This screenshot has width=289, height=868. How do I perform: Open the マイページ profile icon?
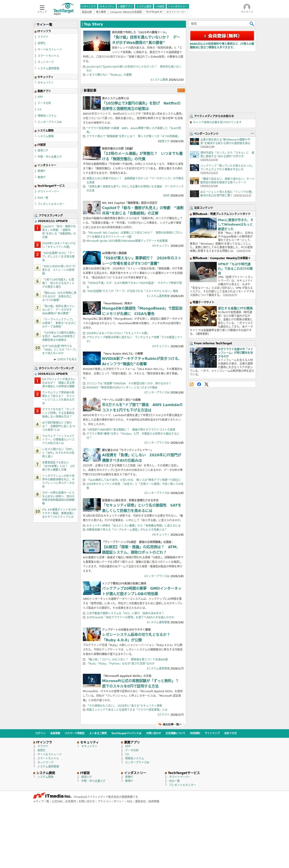(247, 8)
